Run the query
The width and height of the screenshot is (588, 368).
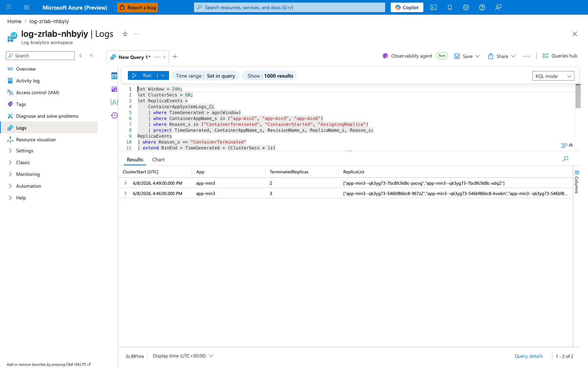tap(142, 75)
